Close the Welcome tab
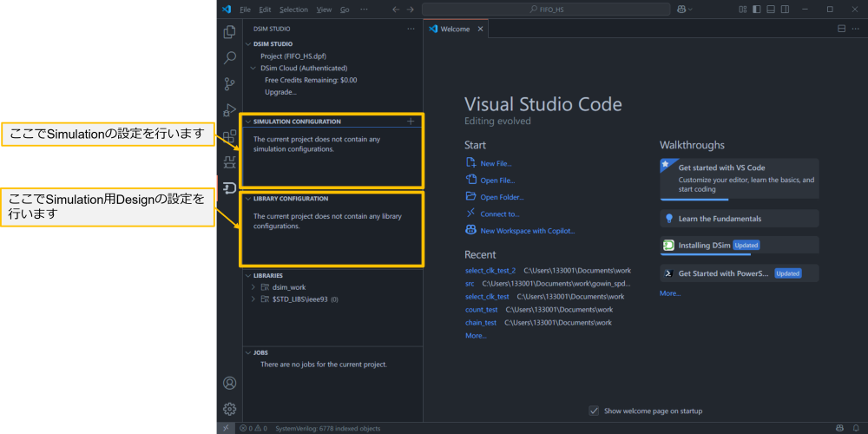 480,30
